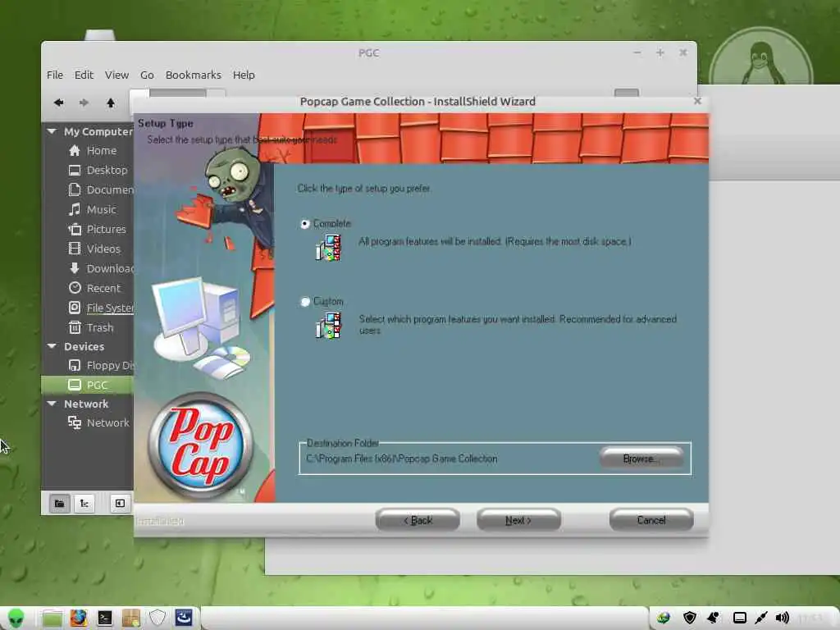Click the white shield taskbar icon
This screenshot has width=840, height=630.
click(x=157, y=619)
